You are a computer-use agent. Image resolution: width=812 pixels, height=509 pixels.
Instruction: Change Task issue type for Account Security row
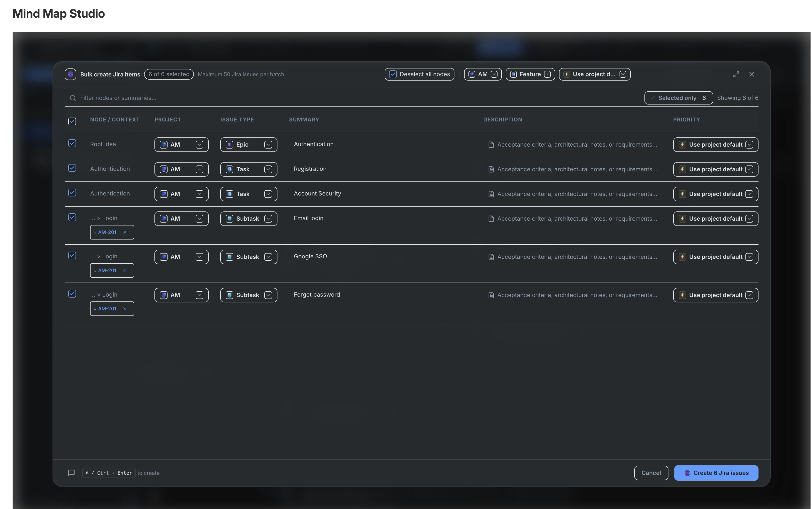point(249,194)
